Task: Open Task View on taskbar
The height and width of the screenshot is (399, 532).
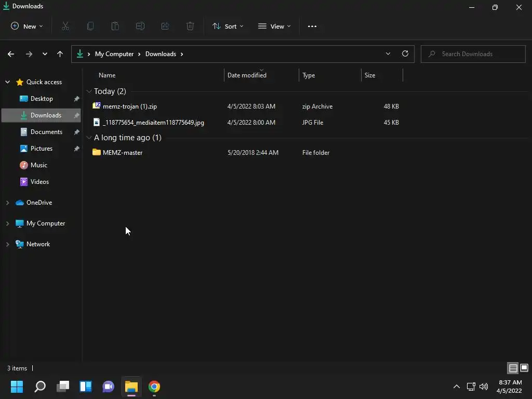Action: [x=63, y=387]
